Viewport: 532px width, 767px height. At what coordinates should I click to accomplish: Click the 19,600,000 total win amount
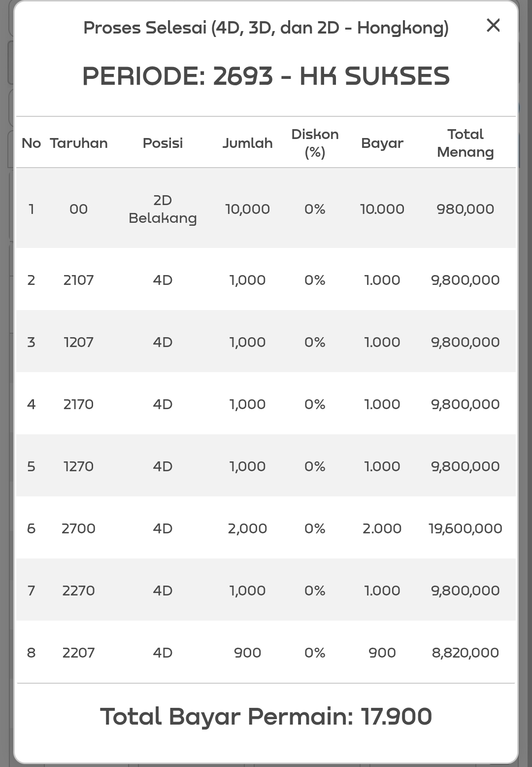[x=465, y=528]
